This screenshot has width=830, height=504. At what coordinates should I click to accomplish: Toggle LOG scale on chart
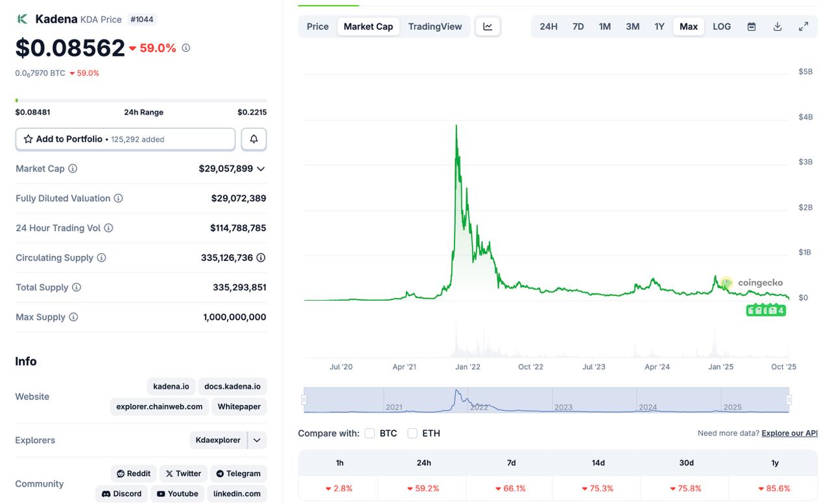(722, 27)
